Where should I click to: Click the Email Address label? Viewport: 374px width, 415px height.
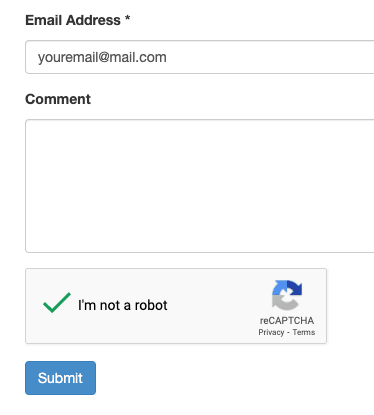click(x=73, y=20)
